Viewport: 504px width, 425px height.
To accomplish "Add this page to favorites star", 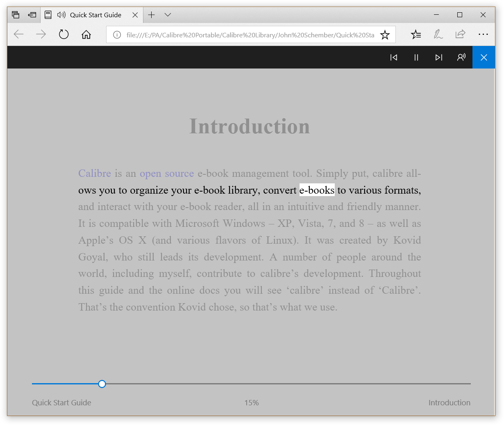I will click(x=385, y=35).
